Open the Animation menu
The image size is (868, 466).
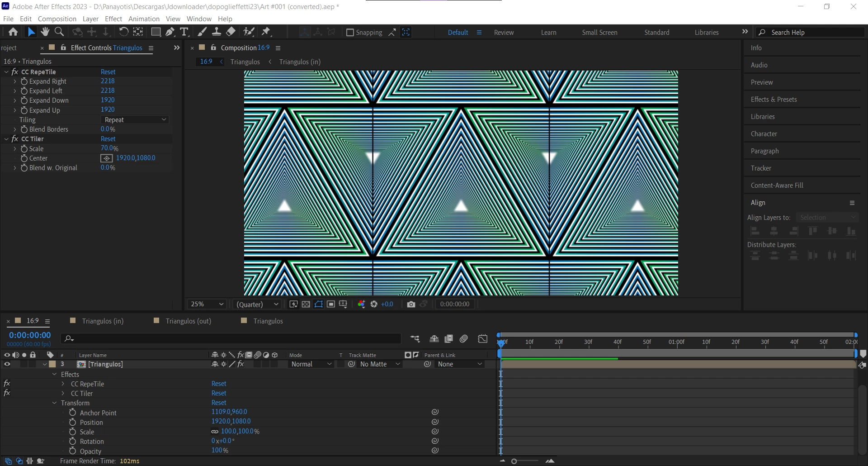point(144,19)
